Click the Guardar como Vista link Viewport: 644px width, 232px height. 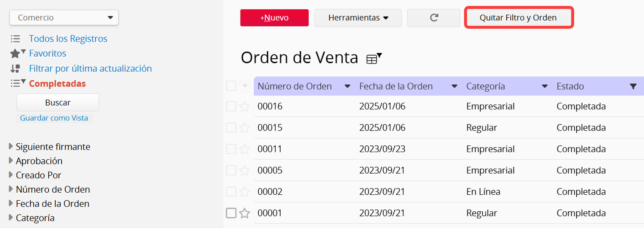click(x=54, y=118)
